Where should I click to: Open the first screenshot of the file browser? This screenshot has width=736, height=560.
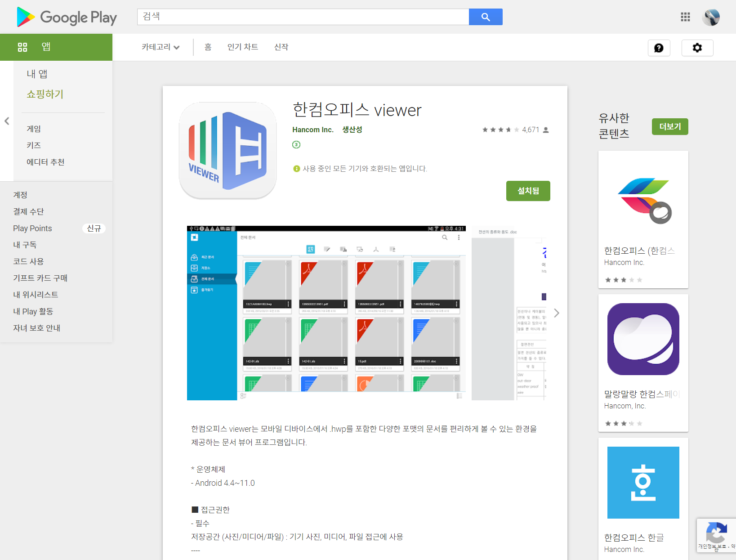click(326, 313)
